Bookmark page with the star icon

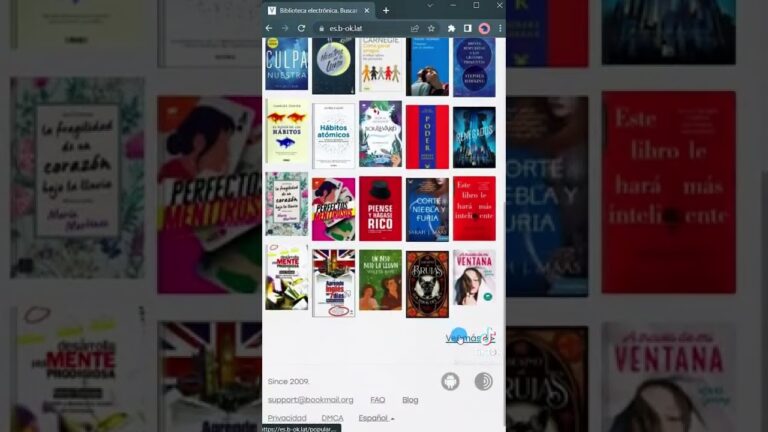[x=431, y=28]
